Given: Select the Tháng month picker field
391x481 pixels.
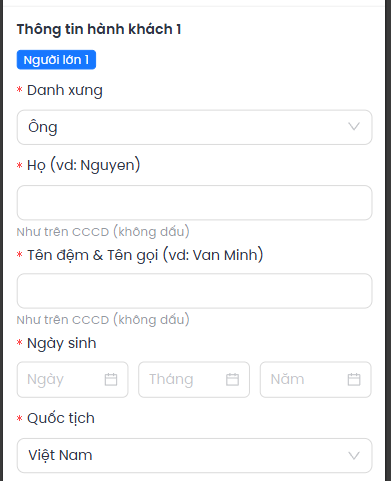Looking at the screenshot, I should (x=194, y=379).
